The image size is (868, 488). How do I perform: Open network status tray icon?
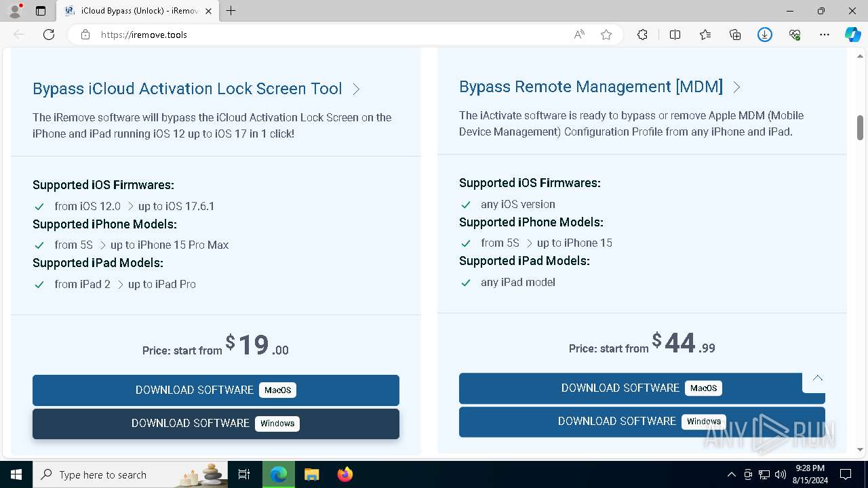(x=764, y=474)
